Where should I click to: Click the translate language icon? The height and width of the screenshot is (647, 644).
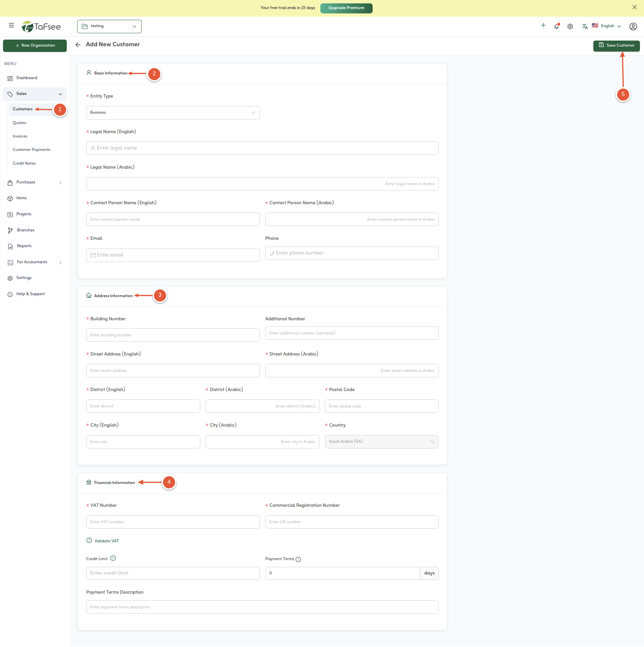click(585, 26)
